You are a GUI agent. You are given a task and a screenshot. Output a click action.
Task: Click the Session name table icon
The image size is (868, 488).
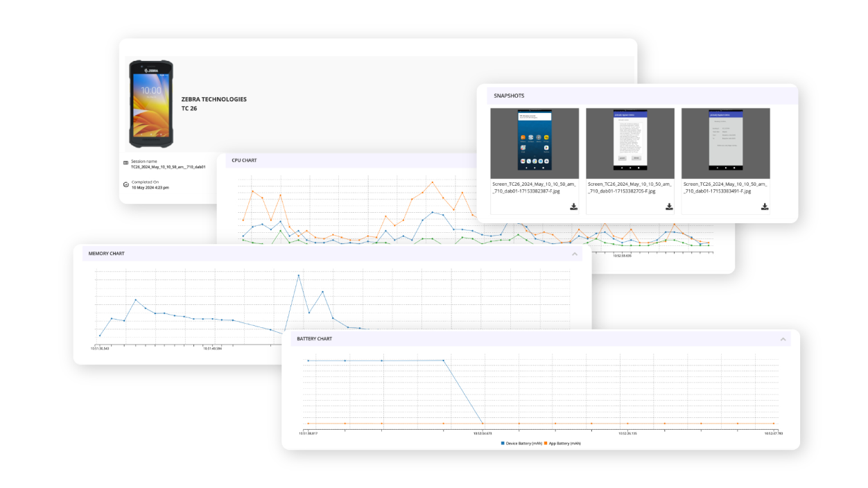[x=125, y=164]
